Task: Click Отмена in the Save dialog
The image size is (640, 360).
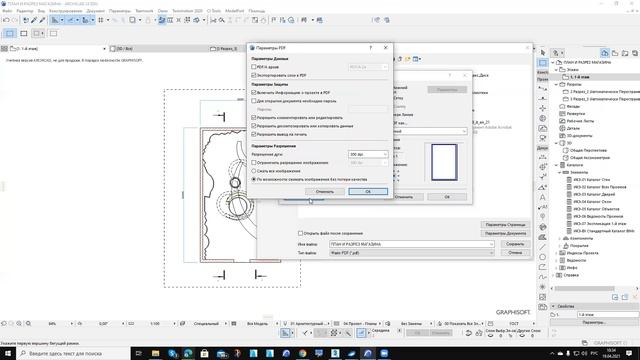Action: point(515,253)
